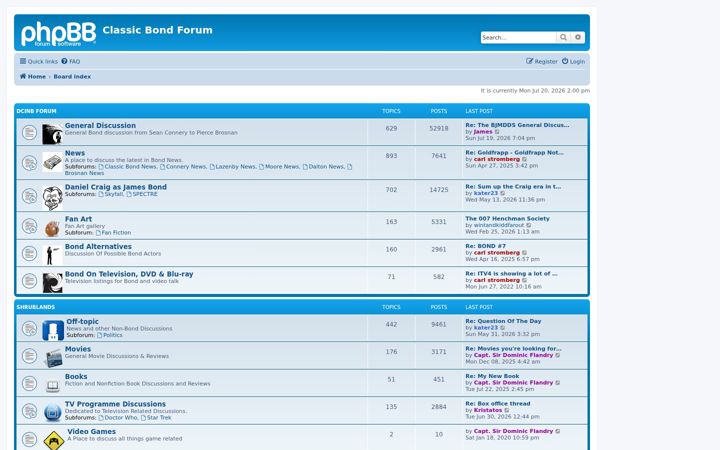Open Daniel Craig as James Bond forum
Screen dimensions: 720x450
[x=116, y=187]
